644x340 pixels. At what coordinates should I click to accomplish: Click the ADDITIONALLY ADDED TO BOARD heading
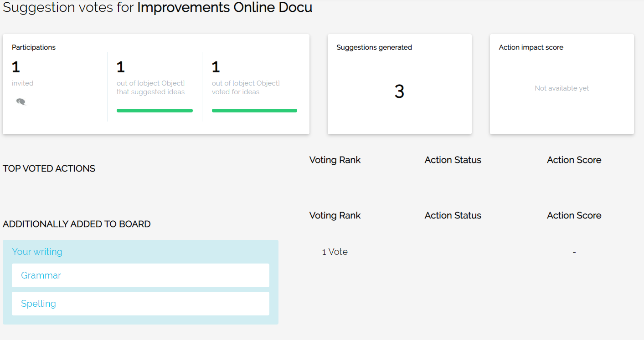77,224
